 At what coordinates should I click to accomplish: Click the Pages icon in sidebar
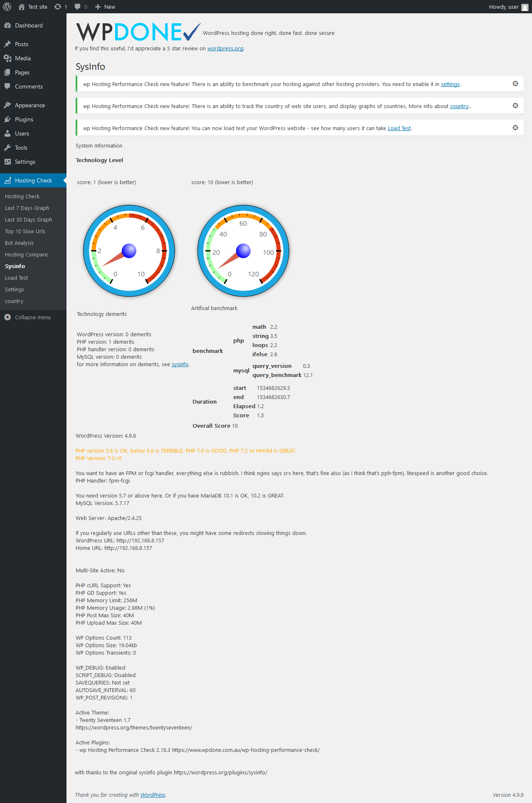click(7, 72)
